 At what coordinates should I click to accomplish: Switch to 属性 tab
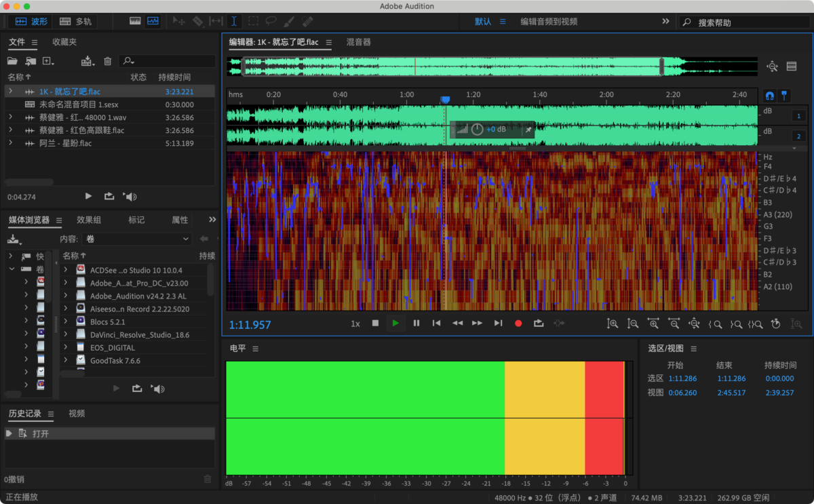[180, 220]
